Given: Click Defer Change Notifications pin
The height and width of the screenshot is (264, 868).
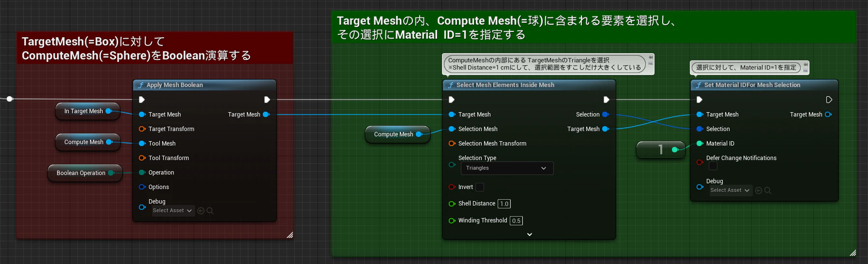Looking at the screenshot, I should (x=700, y=162).
